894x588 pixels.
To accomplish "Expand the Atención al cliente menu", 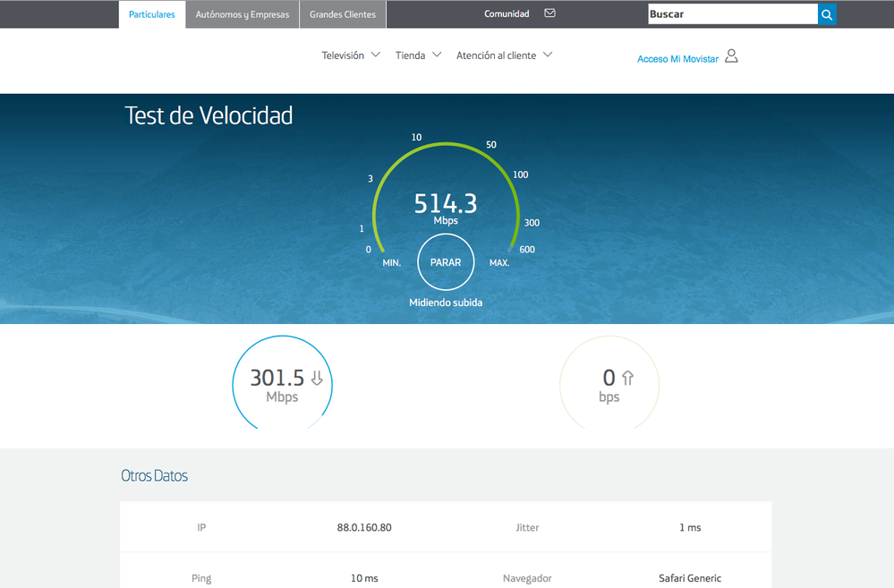I will 504,55.
